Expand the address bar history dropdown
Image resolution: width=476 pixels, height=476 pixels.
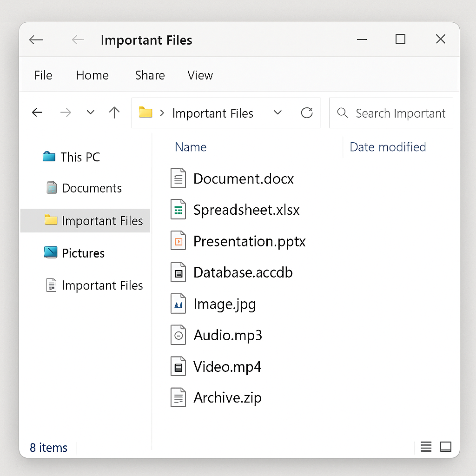click(278, 113)
